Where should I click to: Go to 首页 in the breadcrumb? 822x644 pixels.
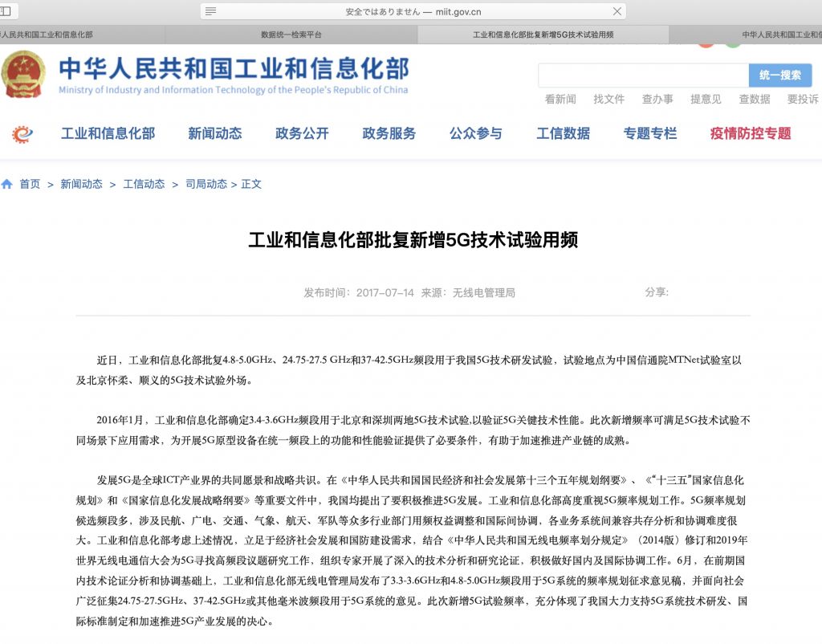pos(30,184)
